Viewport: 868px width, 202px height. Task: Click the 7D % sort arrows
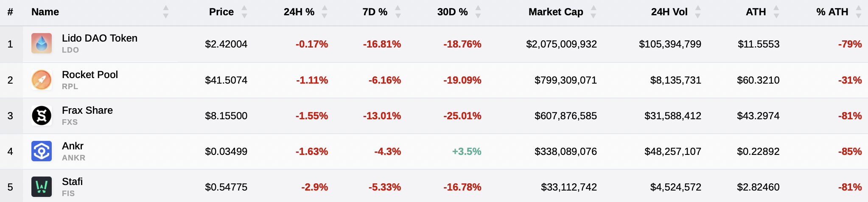(x=398, y=12)
